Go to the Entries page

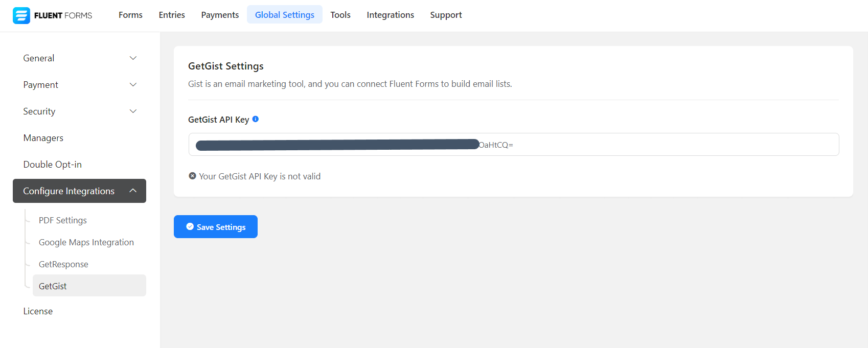coord(172,15)
